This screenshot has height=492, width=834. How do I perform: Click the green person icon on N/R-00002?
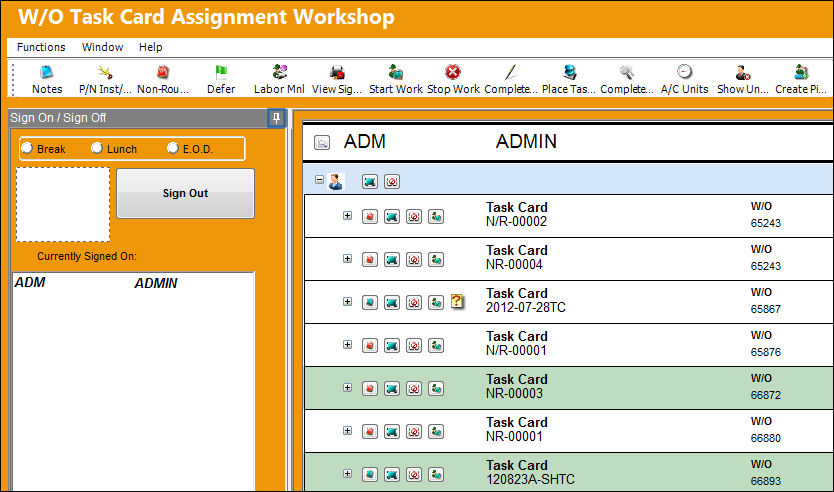click(x=436, y=216)
